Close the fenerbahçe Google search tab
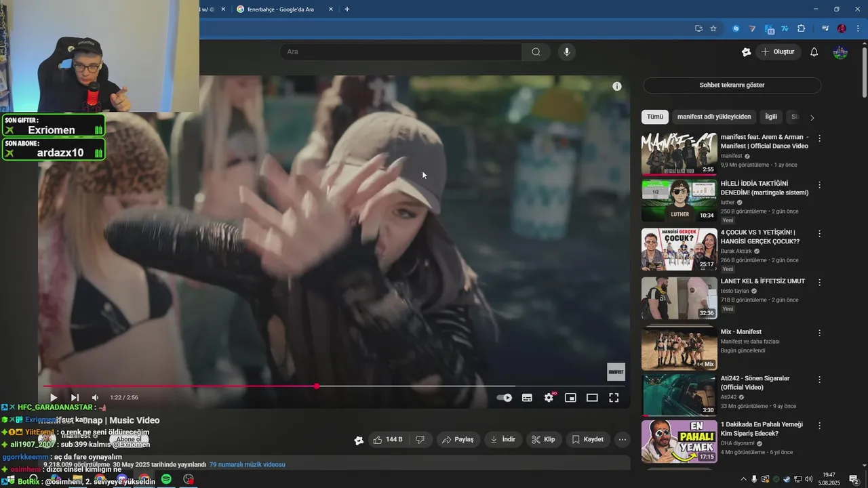The height and width of the screenshot is (488, 868). click(x=331, y=9)
